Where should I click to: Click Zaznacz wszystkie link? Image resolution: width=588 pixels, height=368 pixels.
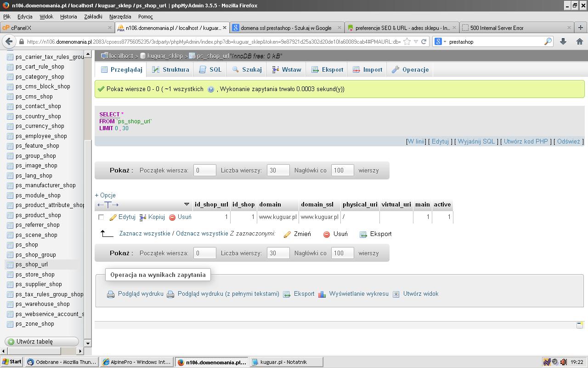click(x=145, y=234)
